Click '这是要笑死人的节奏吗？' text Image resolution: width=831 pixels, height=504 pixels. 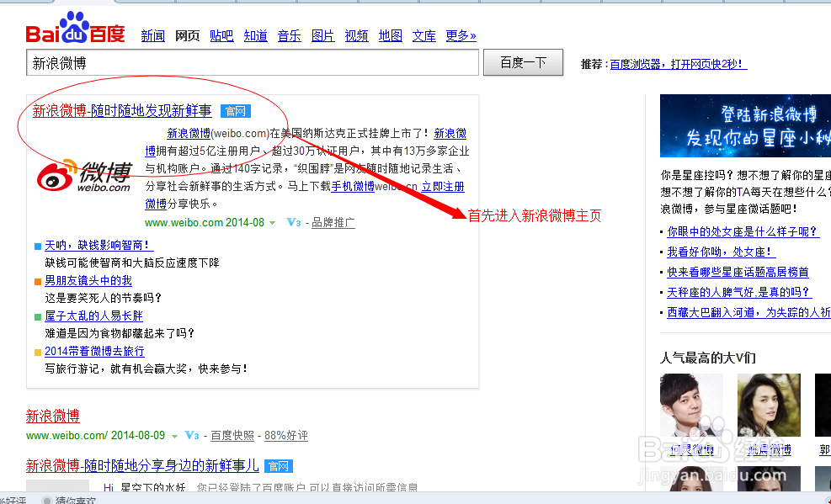104,298
